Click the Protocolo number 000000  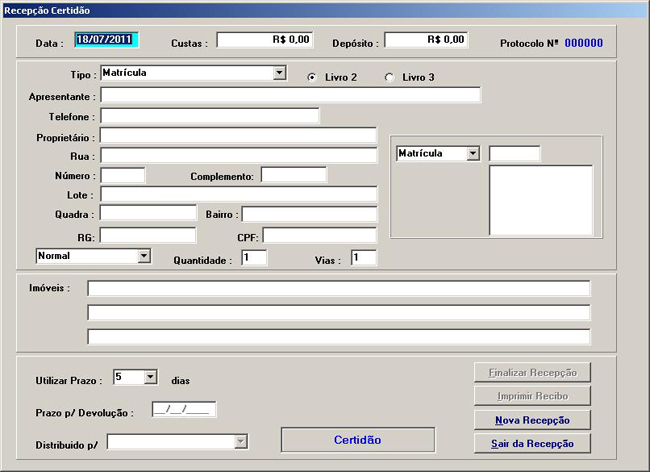point(583,43)
